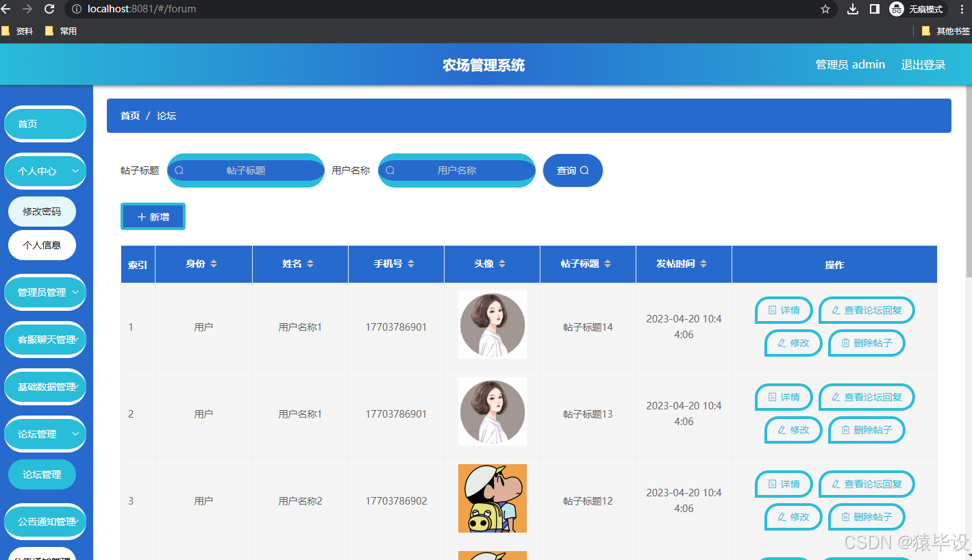Expand the 管理员管理 sidebar menu
Image resolution: width=972 pixels, height=560 pixels.
(45, 292)
